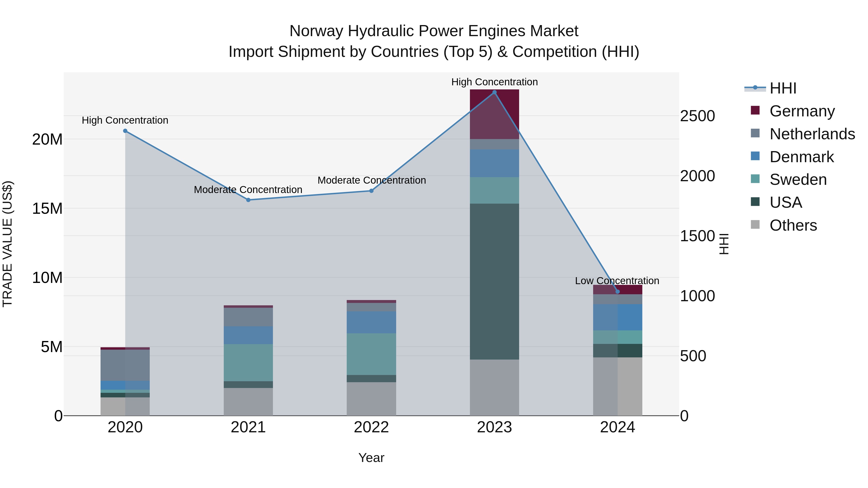Screen dimensions: 868x488
Task: Toggle the Denmark legend entry
Action: click(x=792, y=157)
